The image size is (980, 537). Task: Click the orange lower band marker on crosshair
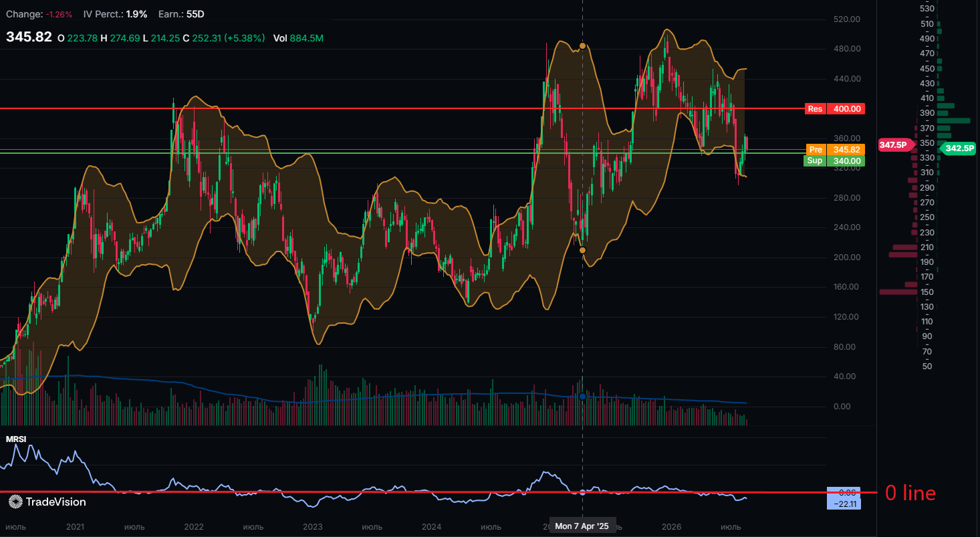pos(583,250)
